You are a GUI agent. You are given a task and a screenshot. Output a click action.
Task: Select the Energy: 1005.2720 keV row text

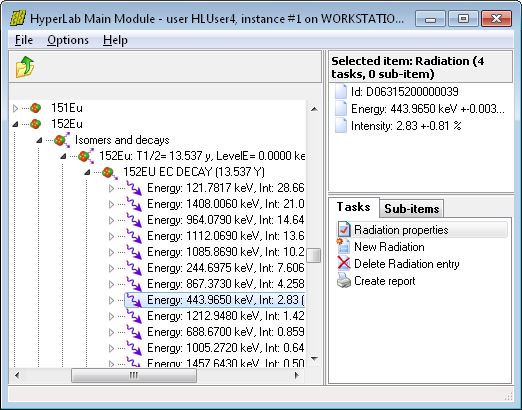[226, 348]
